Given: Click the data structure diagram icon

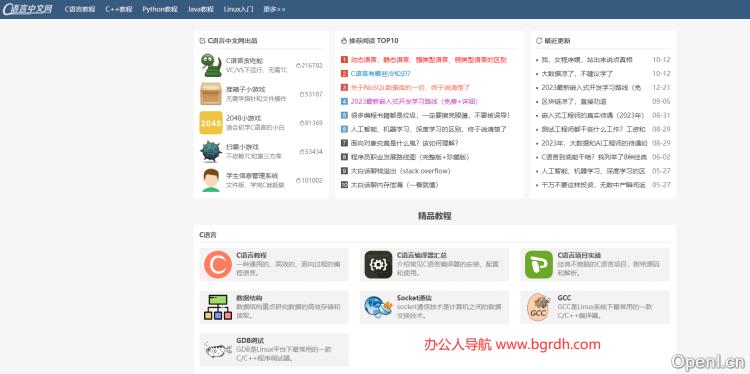Looking at the screenshot, I should [x=218, y=307].
